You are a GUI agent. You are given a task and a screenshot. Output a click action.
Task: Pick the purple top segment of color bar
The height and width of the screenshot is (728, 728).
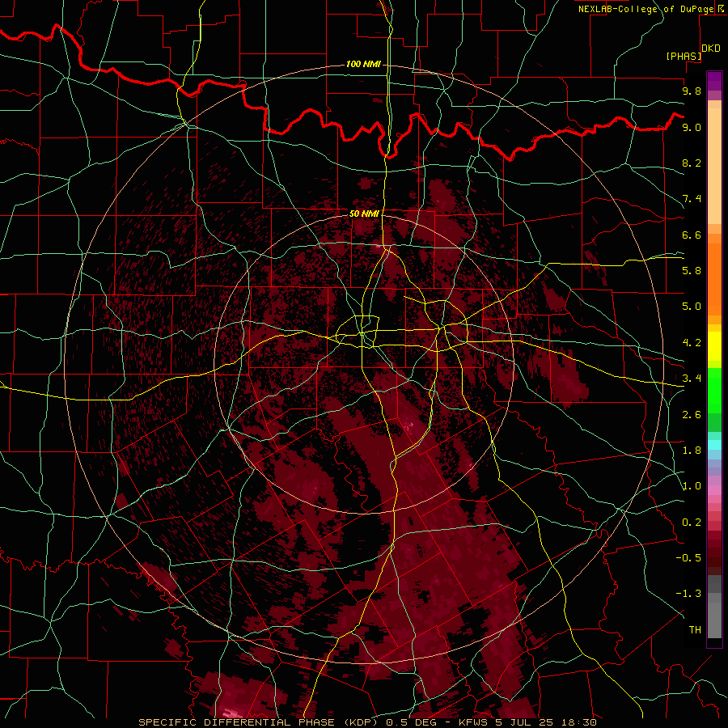pyautogui.click(x=714, y=81)
